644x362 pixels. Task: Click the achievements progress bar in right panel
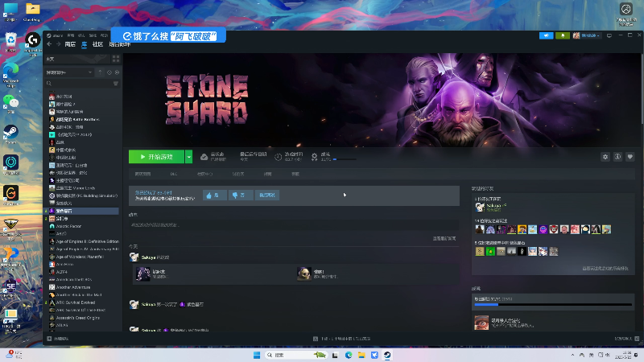point(553,305)
